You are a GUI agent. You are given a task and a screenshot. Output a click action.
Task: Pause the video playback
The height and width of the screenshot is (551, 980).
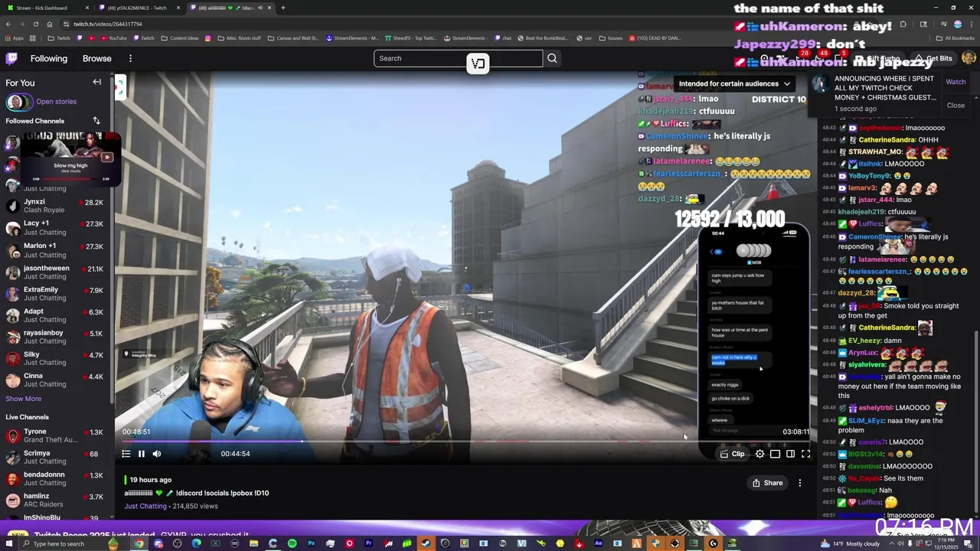(x=142, y=454)
